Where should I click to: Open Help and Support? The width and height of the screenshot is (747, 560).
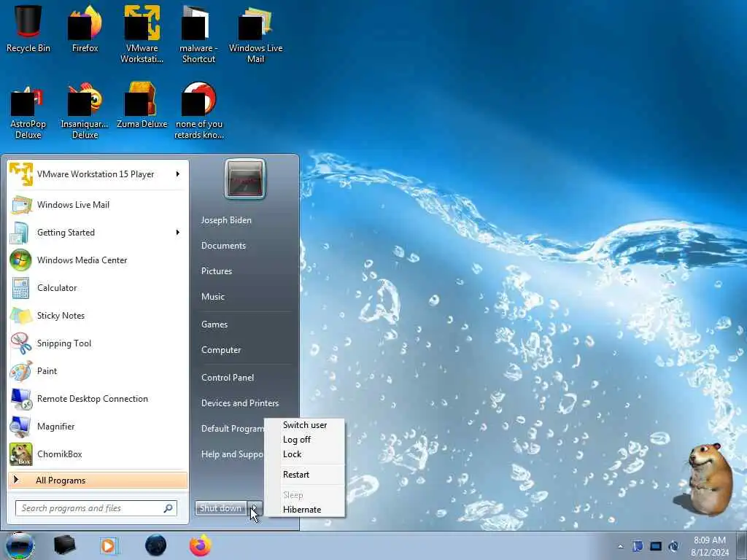tap(232, 454)
